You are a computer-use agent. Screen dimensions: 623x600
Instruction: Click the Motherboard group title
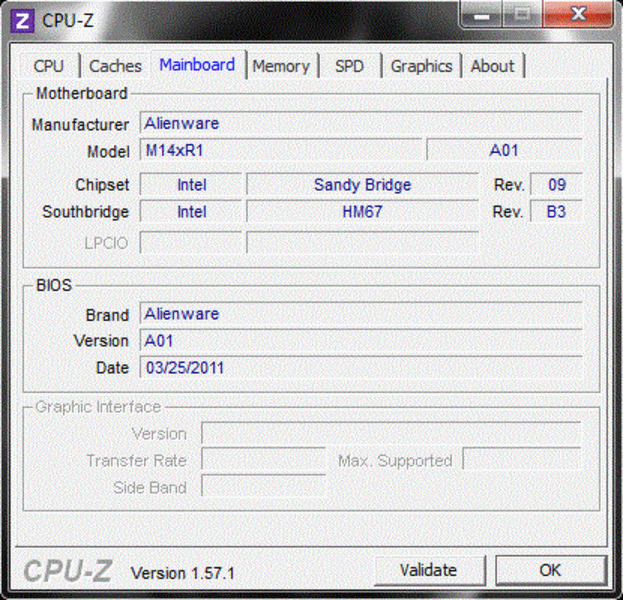(82, 93)
